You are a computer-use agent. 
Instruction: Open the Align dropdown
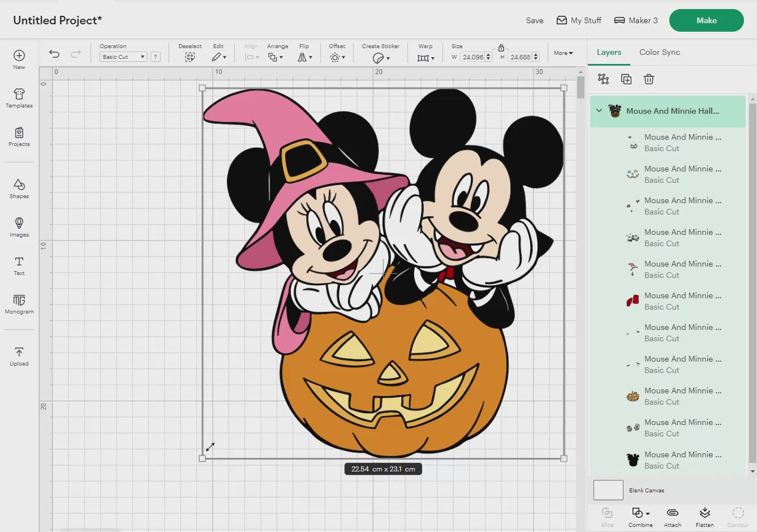pos(252,57)
